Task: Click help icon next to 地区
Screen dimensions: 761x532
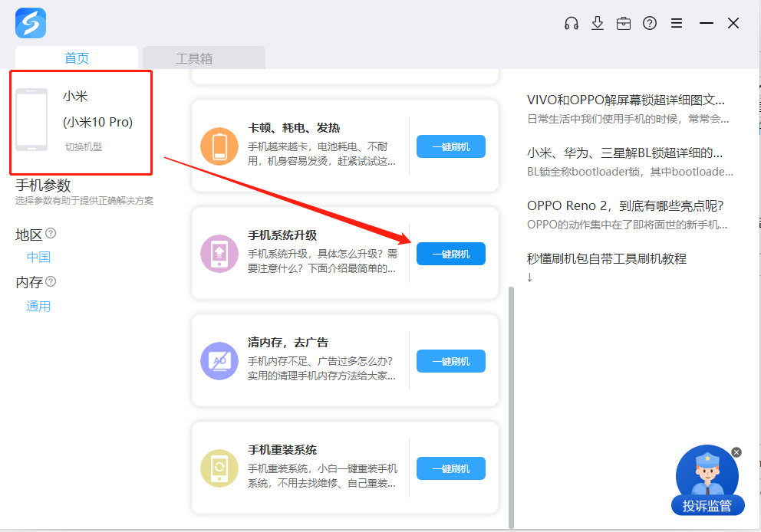Action: (51, 233)
